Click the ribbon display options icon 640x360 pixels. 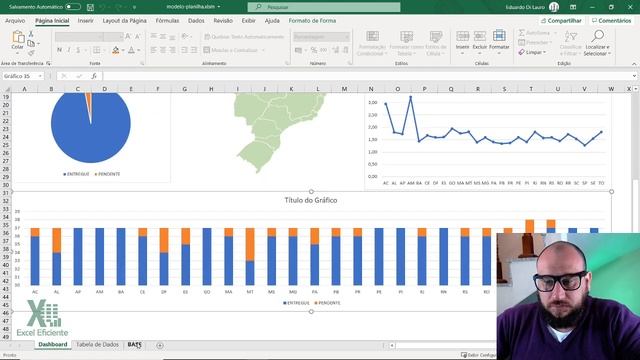[573, 7]
